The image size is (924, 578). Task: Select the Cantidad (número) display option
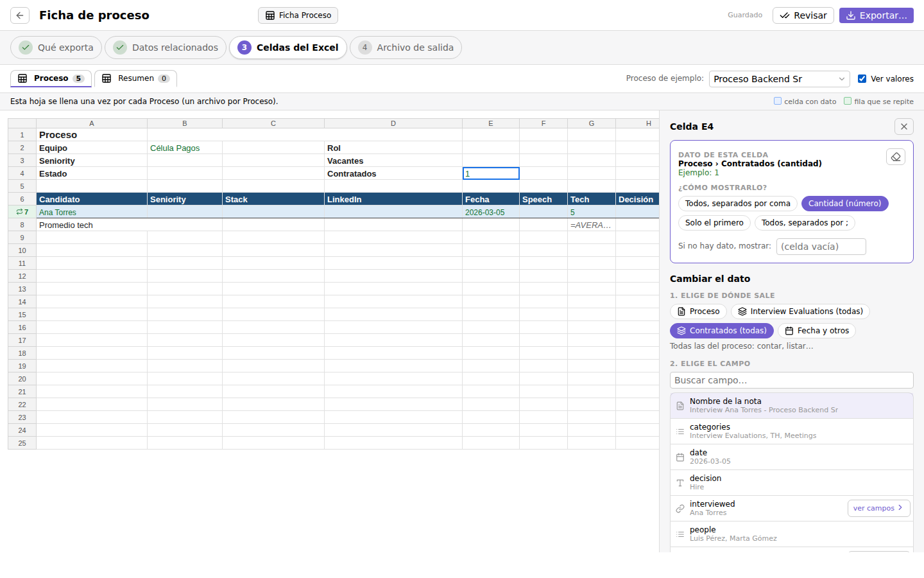point(844,204)
